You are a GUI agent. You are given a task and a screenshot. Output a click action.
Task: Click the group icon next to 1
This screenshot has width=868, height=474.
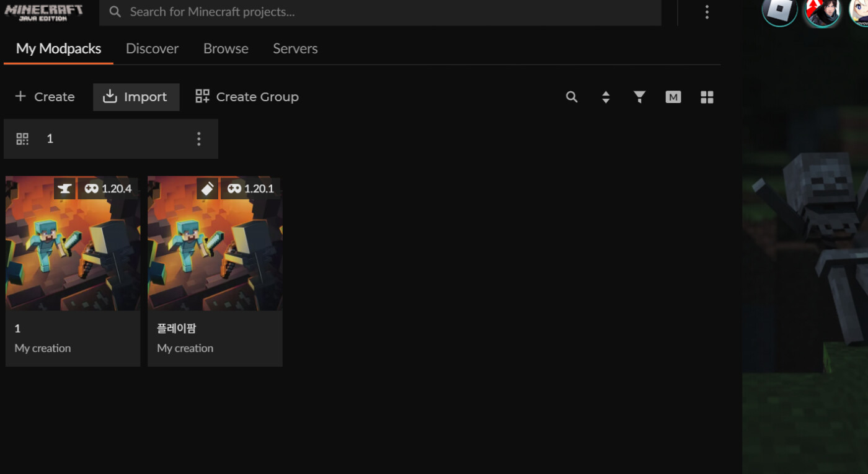tap(22, 139)
